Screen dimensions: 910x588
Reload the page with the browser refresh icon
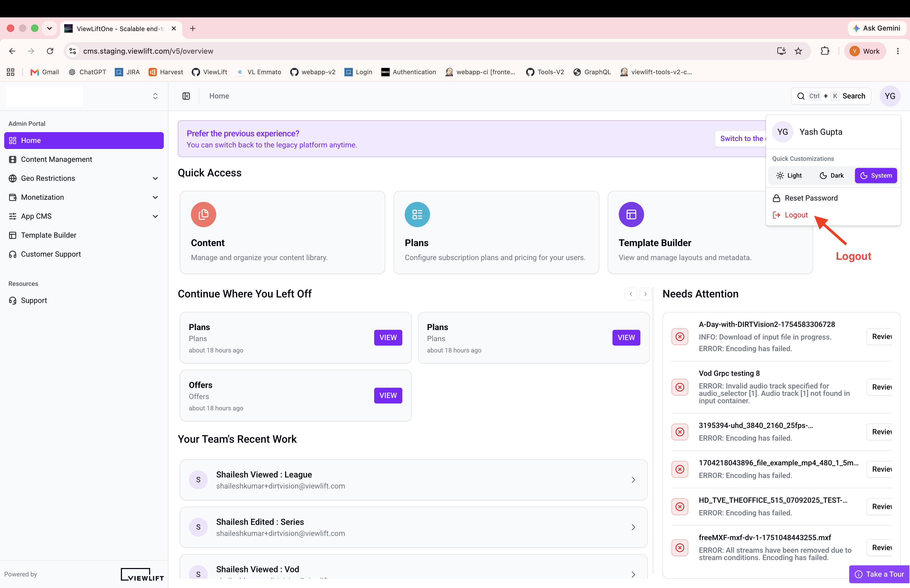tap(50, 51)
